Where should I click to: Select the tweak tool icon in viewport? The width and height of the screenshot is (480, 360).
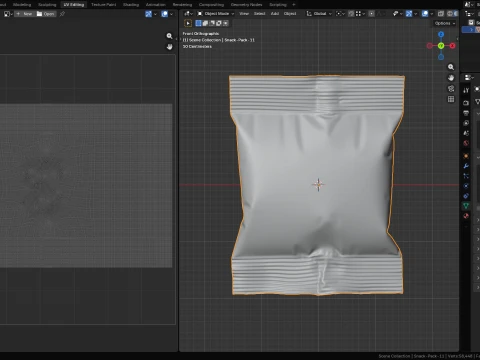point(188,23)
